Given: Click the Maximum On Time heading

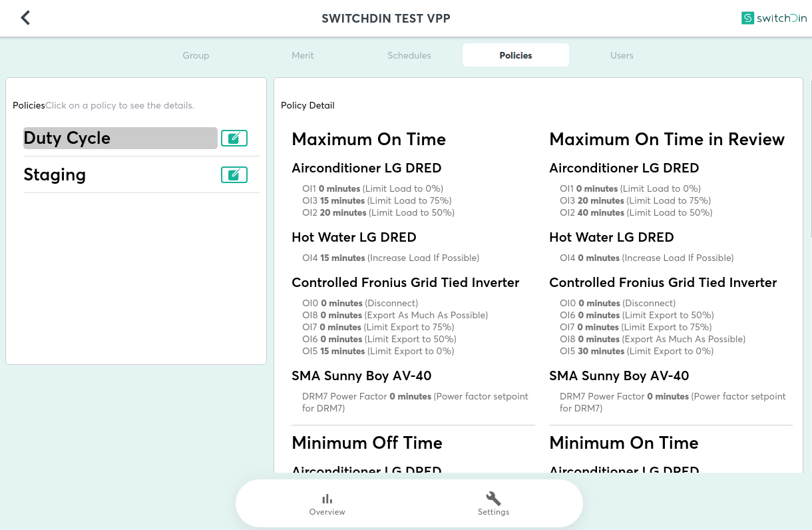Looking at the screenshot, I should click(369, 139).
